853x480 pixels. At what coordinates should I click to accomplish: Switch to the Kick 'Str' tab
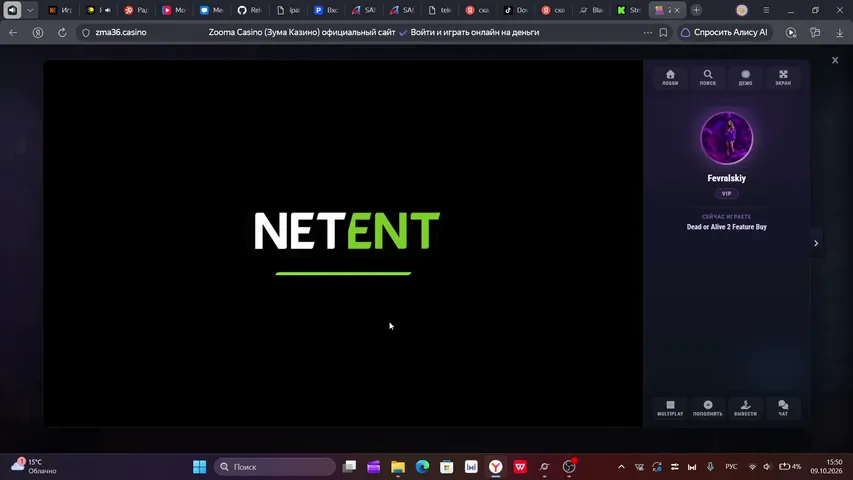(629, 10)
